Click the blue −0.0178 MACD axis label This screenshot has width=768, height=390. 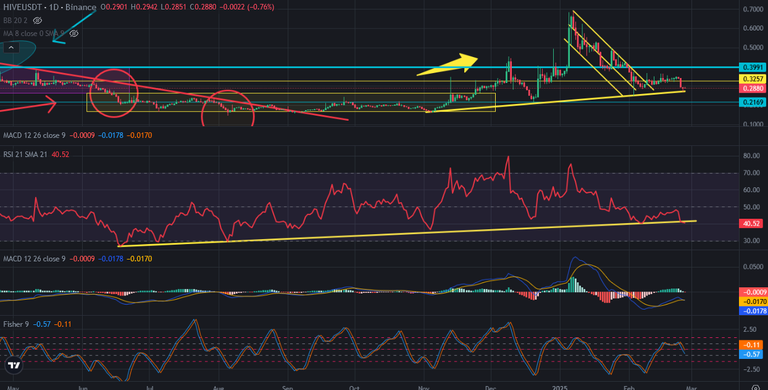click(x=752, y=311)
